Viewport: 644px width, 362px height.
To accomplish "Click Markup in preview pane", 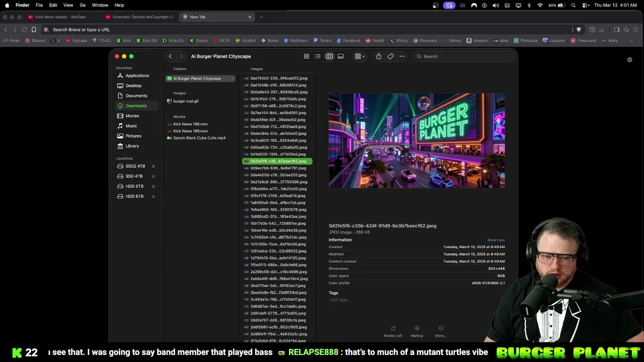I will (417, 331).
